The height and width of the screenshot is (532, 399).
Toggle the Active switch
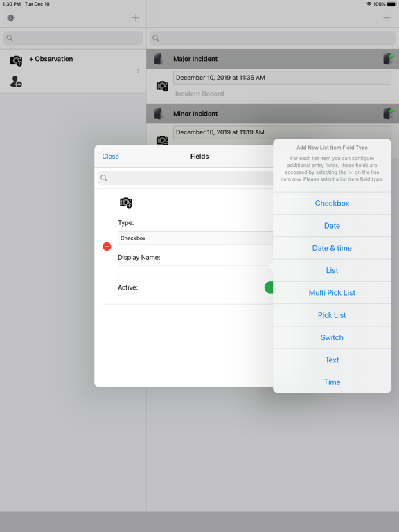[x=269, y=287]
